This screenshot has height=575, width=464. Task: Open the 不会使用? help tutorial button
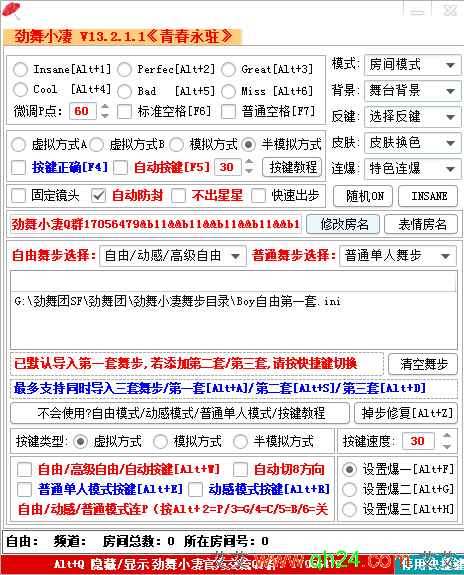pos(180,413)
